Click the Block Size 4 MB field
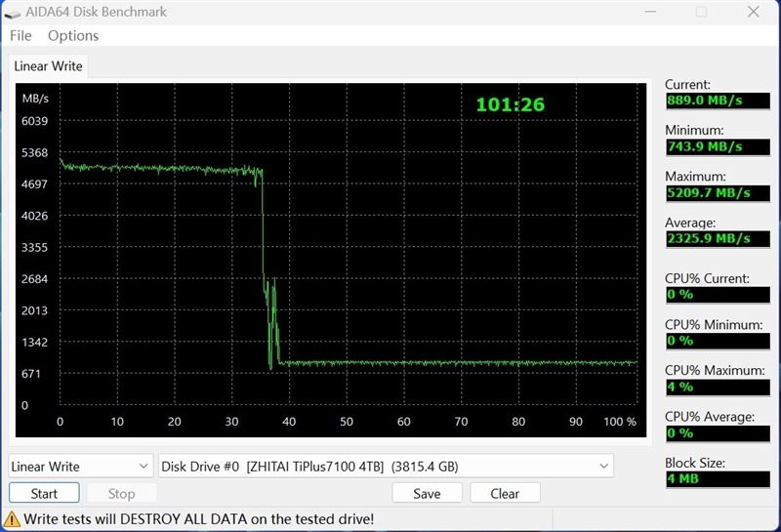 (718, 478)
